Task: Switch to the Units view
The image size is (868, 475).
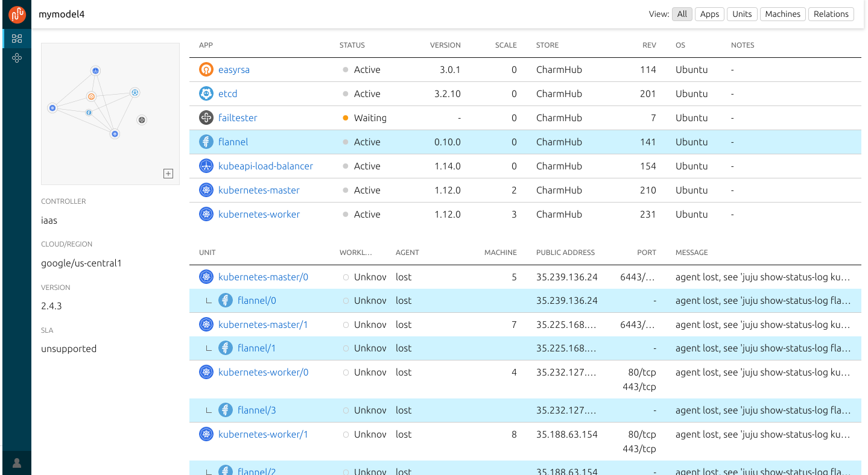Action: coord(742,14)
